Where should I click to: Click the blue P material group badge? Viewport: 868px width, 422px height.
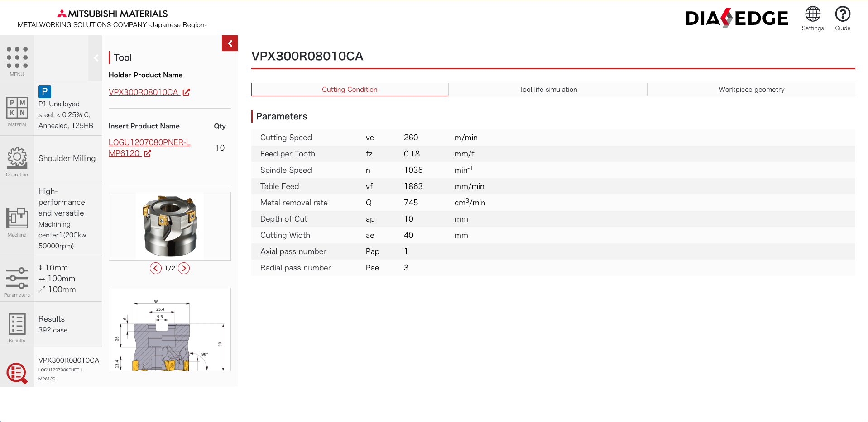tap(45, 91)
